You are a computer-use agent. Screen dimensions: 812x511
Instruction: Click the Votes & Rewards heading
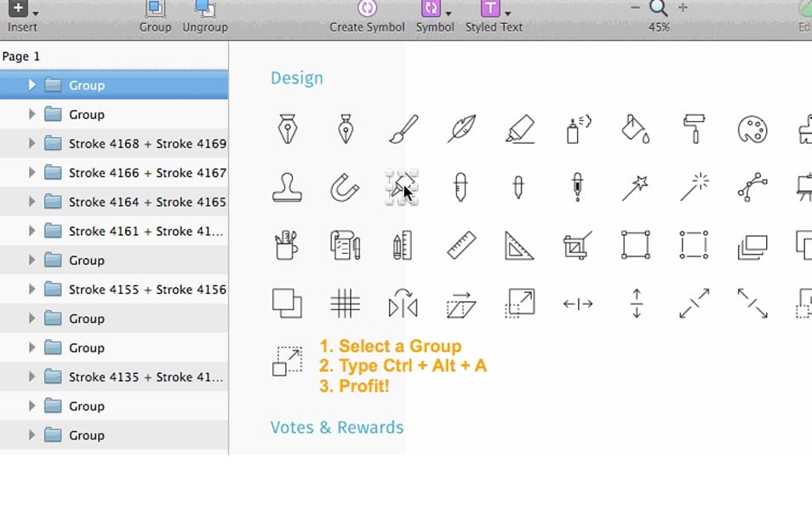point(337,427)
